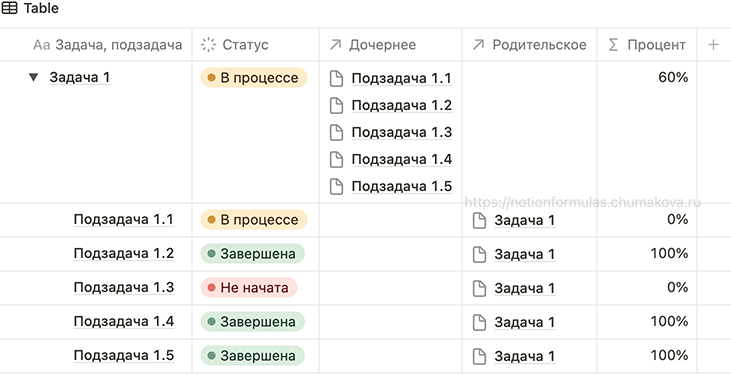
Task: Click parent page icon in Подзадача 1.1 row
Action: (x=479, y=220)
